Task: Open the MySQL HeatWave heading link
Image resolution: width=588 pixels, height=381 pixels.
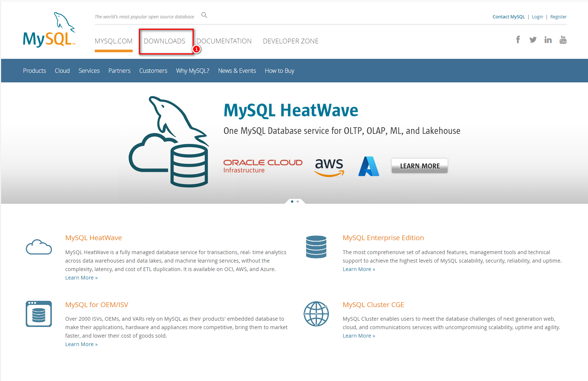Action: coord(93,238)
